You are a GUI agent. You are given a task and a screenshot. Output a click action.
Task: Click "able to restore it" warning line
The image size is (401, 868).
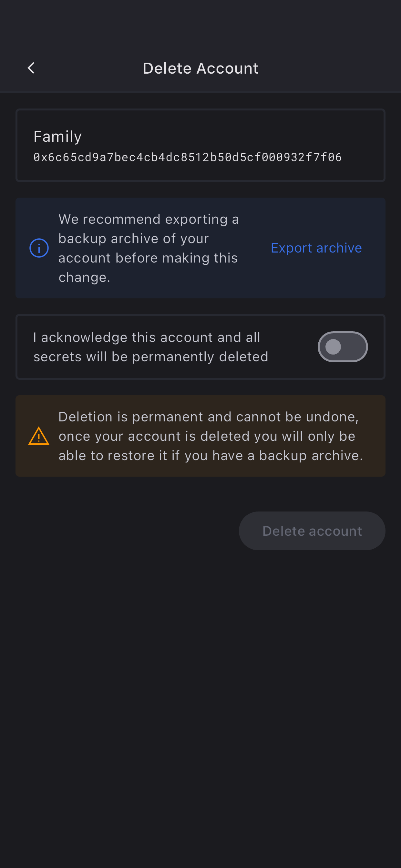pos(211,456)
